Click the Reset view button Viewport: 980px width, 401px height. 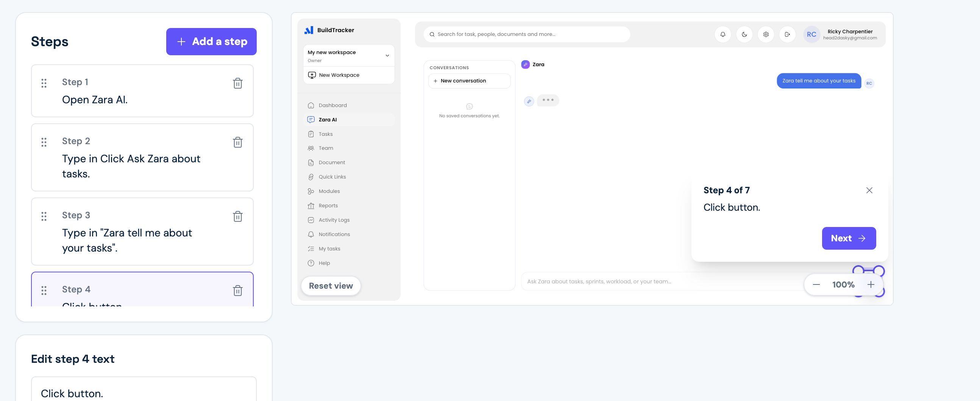coord(331,286)
